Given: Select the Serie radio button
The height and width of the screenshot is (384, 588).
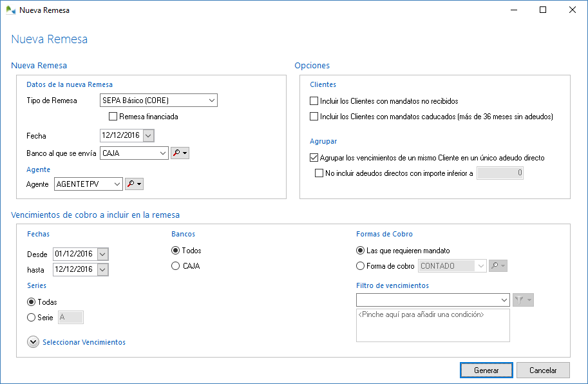Looking at the screenshot, I should (x=31, y=317).
